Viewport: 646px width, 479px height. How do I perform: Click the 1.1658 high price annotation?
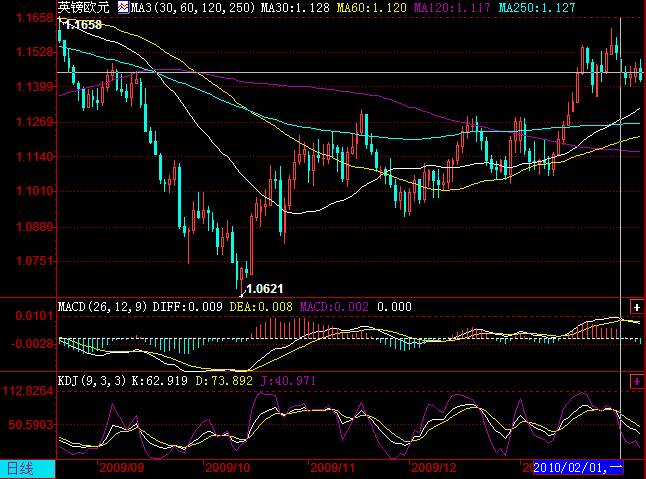[83, 25]
